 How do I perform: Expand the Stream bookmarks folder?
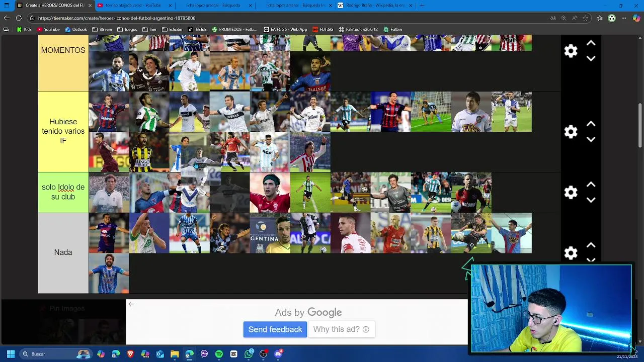(102, 30)
